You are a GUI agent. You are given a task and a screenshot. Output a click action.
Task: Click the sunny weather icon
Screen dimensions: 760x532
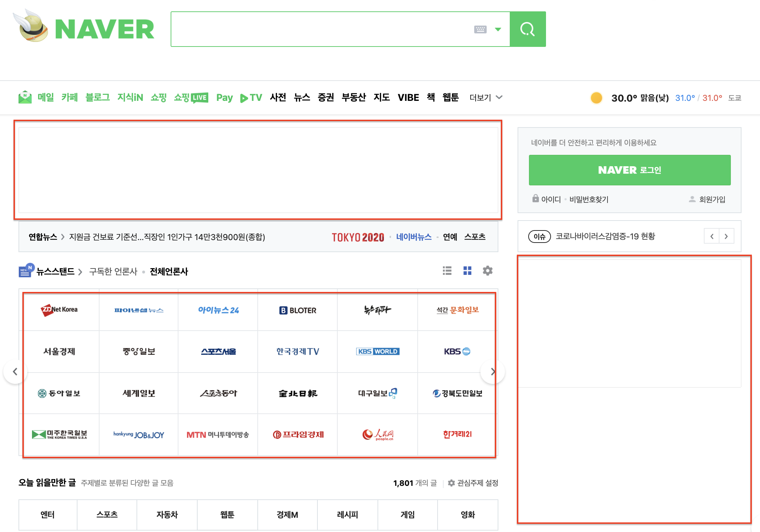tap(596, 98)
